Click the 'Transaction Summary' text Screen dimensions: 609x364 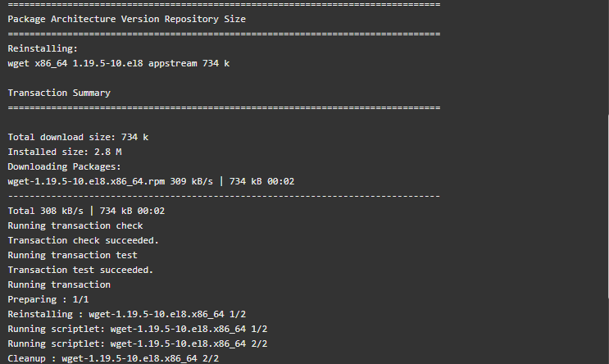[x=59, y=93]
